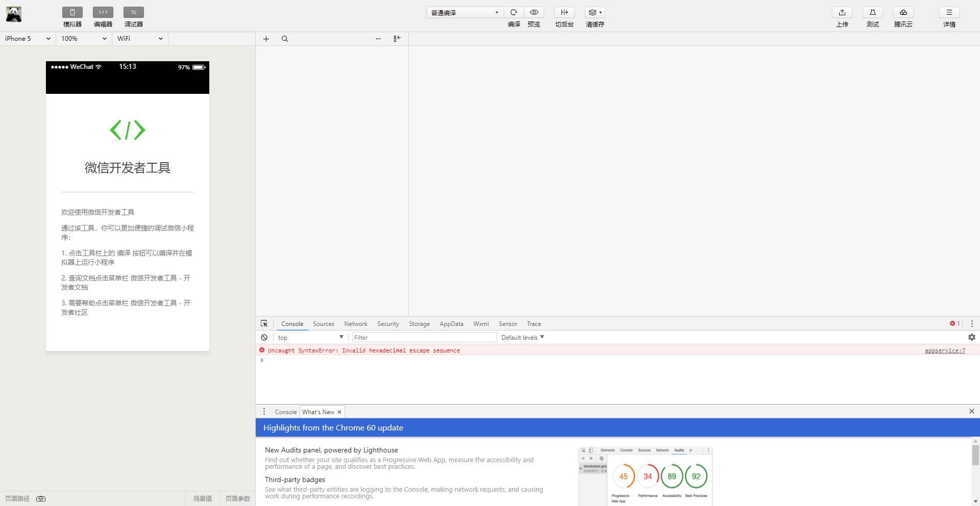
Task: Open the 普通编译 compile mode dropdown
Action: (465, 12)
